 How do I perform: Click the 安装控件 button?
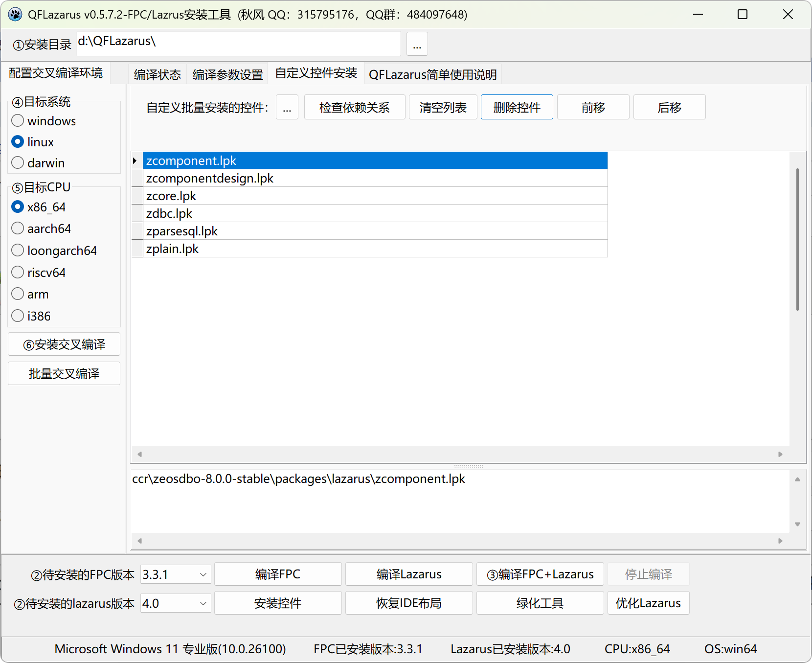pos(278,603)
